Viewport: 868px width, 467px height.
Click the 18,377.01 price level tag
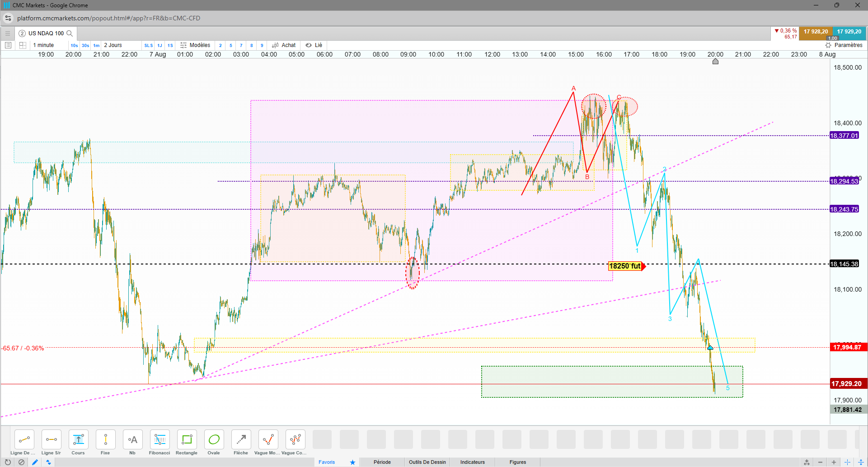pyautogui.click(x=844, y=136)
